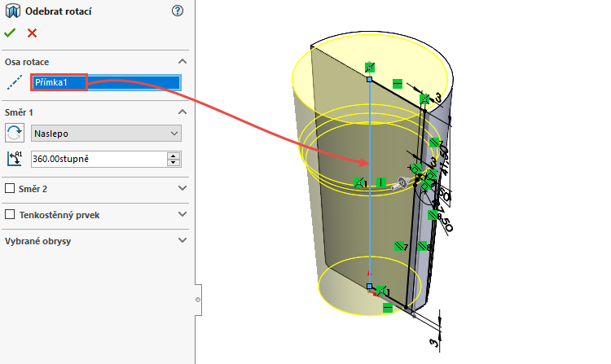Click the vertical relation icon on the centerline

click(381, 182)
